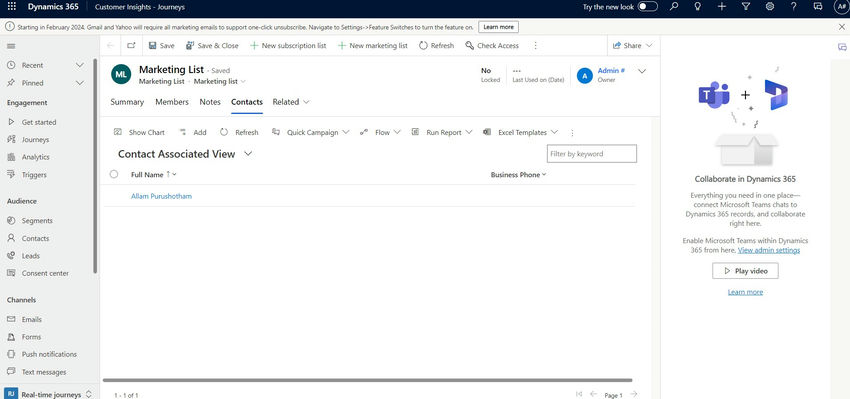850x399 pixels.
Task: Open the Related tab dropdown
Action: click(291, 102)
